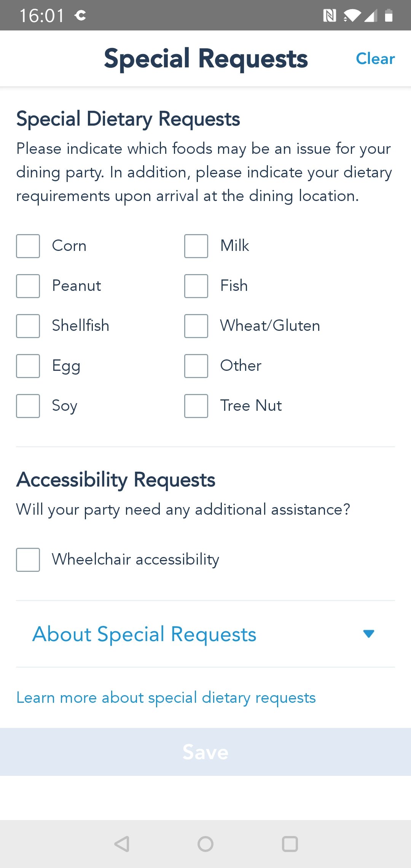The width and height of the screenshot is (411, 868).
Task: Tap the NFC status bar icon
Action: (330, 16)
